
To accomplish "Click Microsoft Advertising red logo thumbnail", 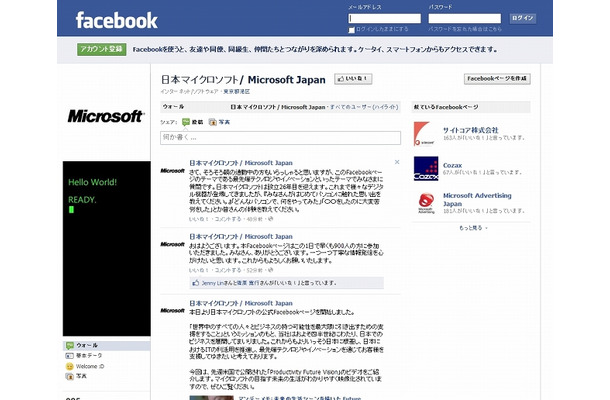I will click(x=426, y=203).
